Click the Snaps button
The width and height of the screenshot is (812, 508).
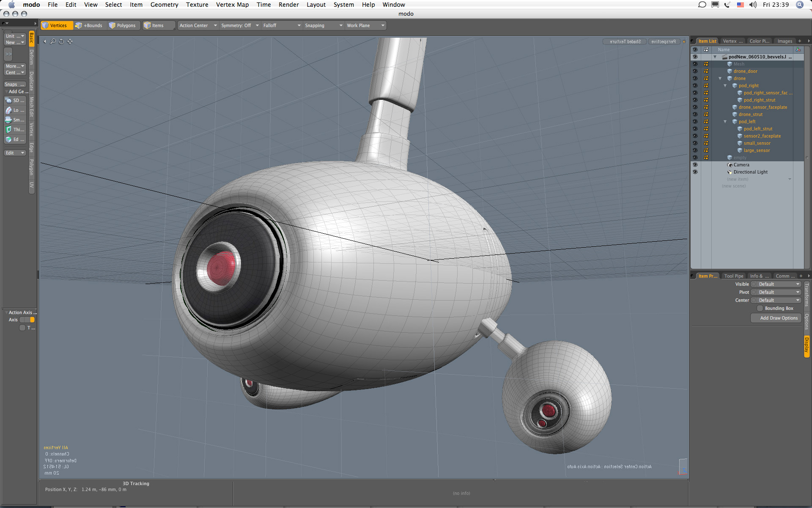pyautogui.click(x=14, y=84)
